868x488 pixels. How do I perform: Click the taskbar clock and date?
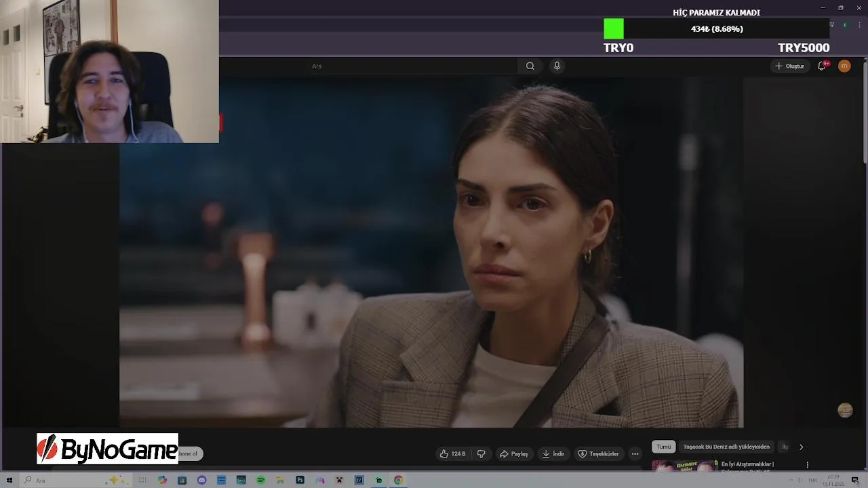833,480
